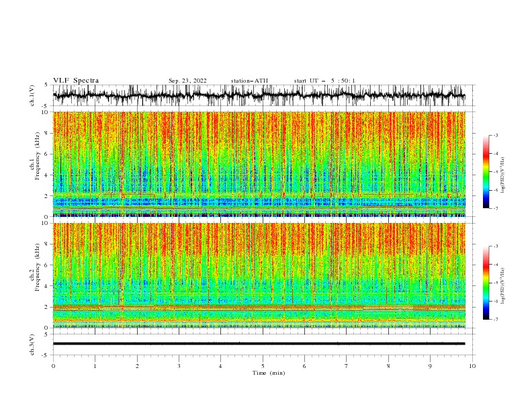
Task: Click time axis tick label 1
Action: pos(95,366)
